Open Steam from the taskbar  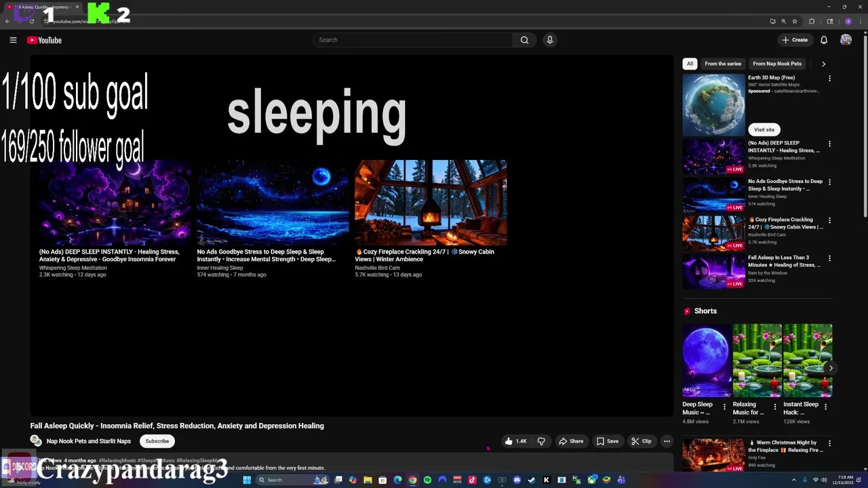click(x=532, y=480)
